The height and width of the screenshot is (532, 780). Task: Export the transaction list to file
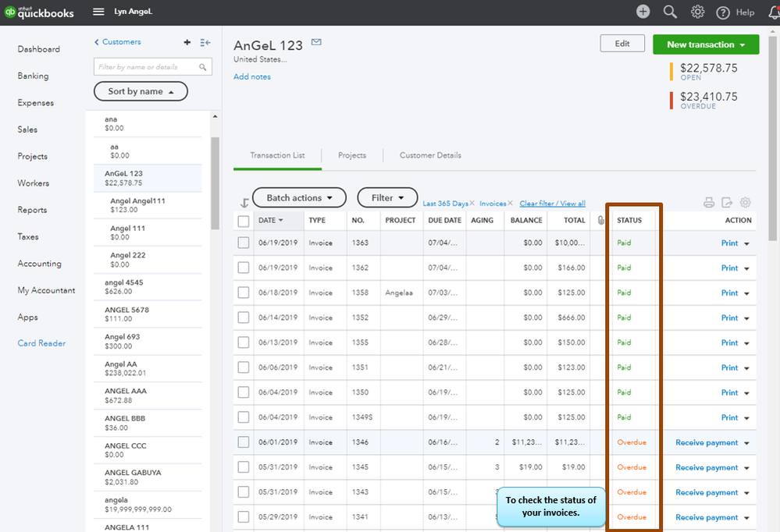(x=727, y=202)
